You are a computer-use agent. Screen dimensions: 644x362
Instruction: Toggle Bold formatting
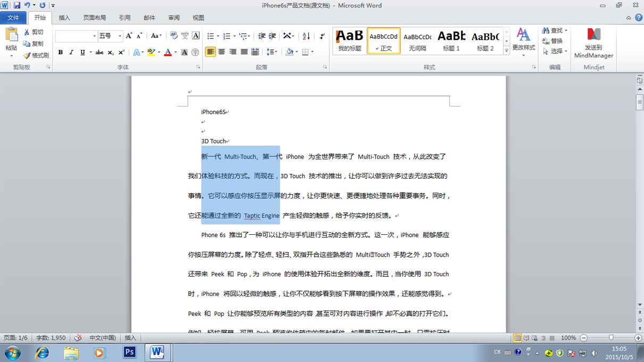point(61,52)
